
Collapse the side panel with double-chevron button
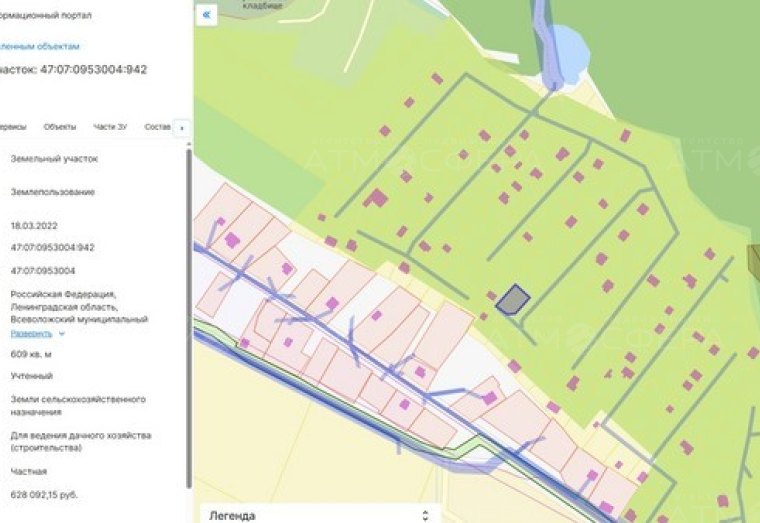(x=206, y=15)
